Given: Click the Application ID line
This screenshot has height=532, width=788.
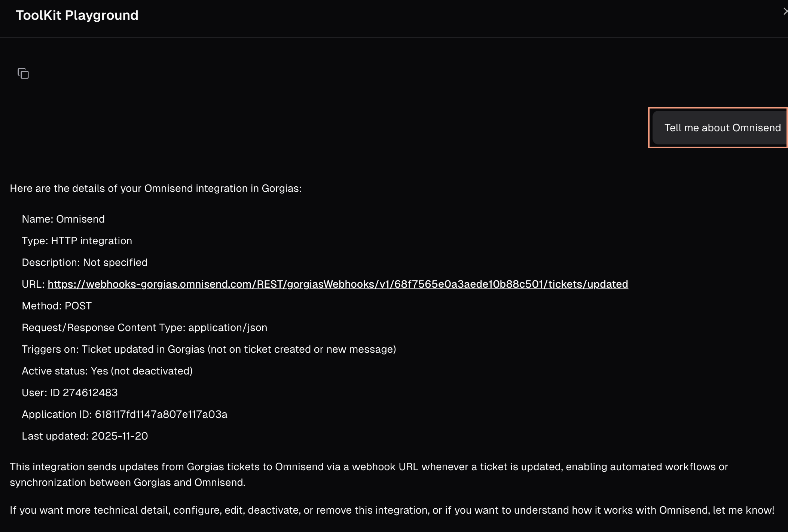Looking at the screenshot, I should [124, 415].
